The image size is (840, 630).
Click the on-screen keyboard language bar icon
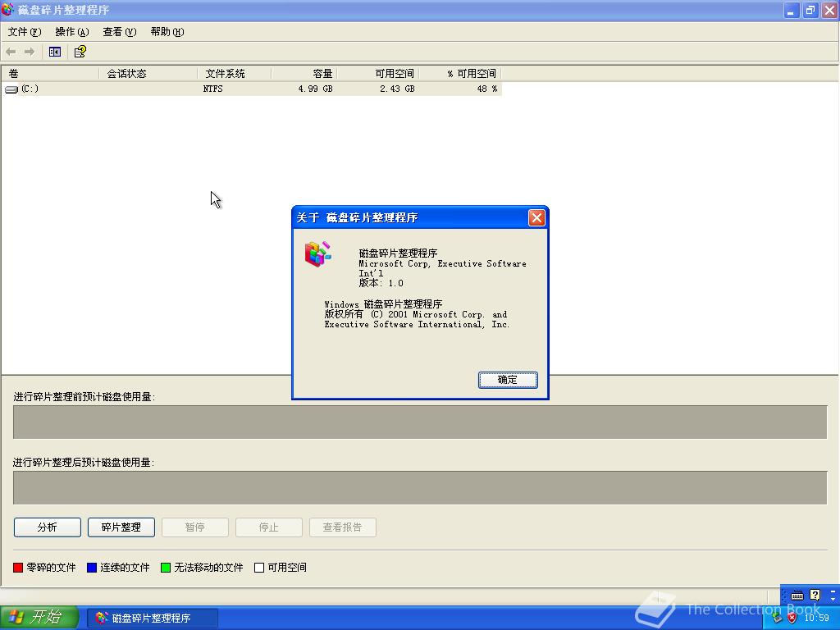(x=797, y=596)
